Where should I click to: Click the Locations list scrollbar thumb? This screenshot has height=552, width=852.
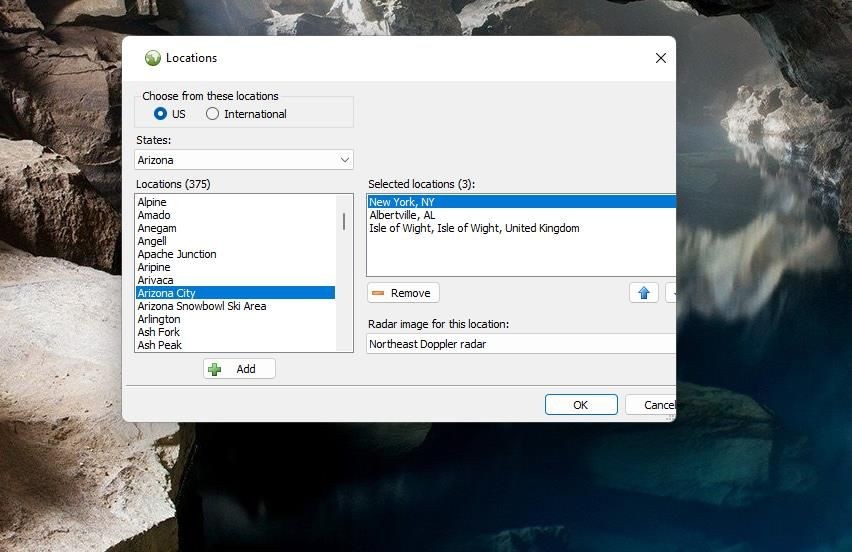[x=344, y=221]
